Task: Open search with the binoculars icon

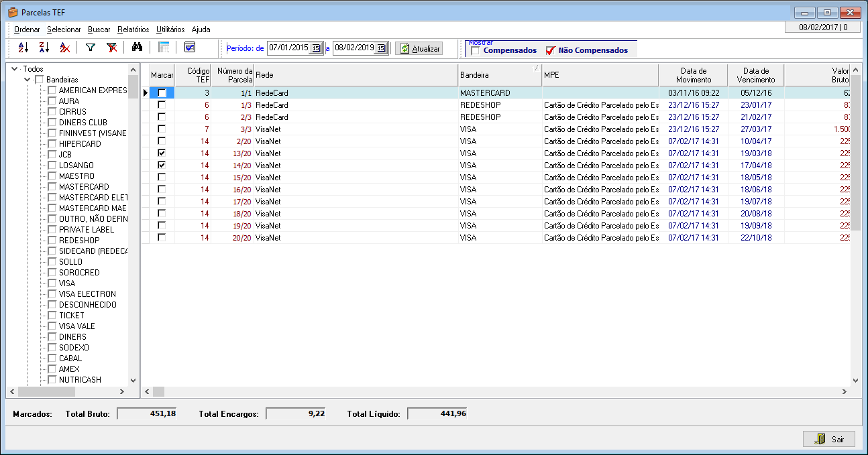Action: click(x=138, y=48)
